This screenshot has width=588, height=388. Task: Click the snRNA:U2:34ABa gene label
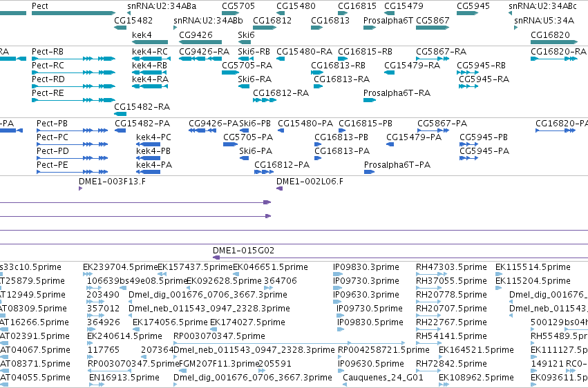(x=162, y=6)
